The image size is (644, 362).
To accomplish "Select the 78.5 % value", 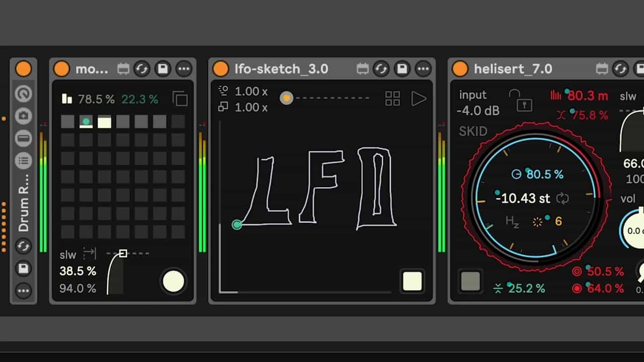I will (x=97, y=99).
